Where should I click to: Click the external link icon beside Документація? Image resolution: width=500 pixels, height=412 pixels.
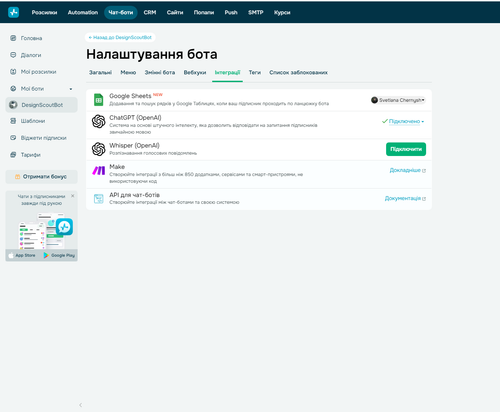(424, 199)
